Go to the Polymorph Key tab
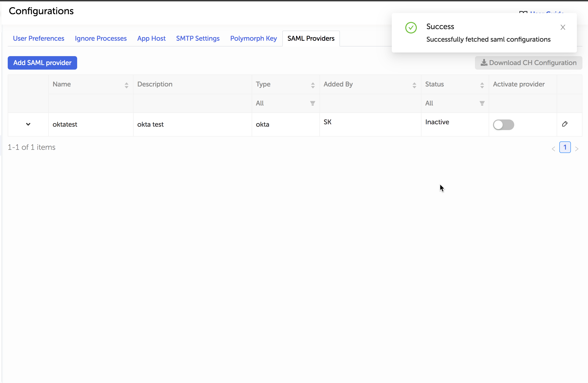This screenshot has height=383, width=588. coord(253,38)
